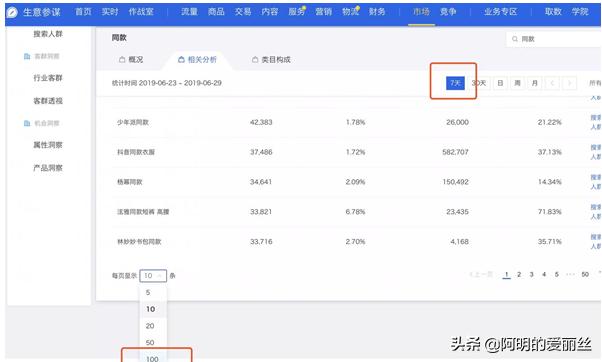Go to the last page, 50

click(585, 274)
